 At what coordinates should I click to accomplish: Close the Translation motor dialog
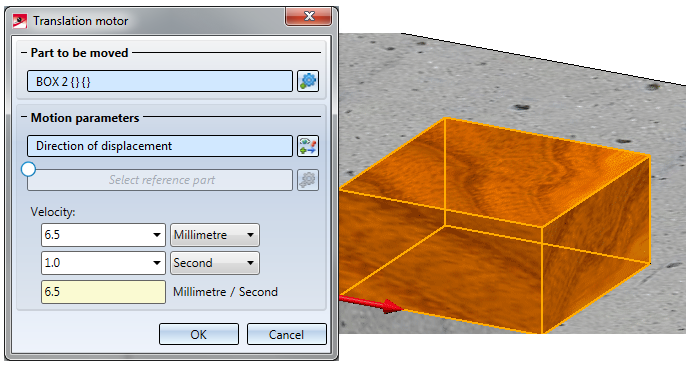coord(308,17)
